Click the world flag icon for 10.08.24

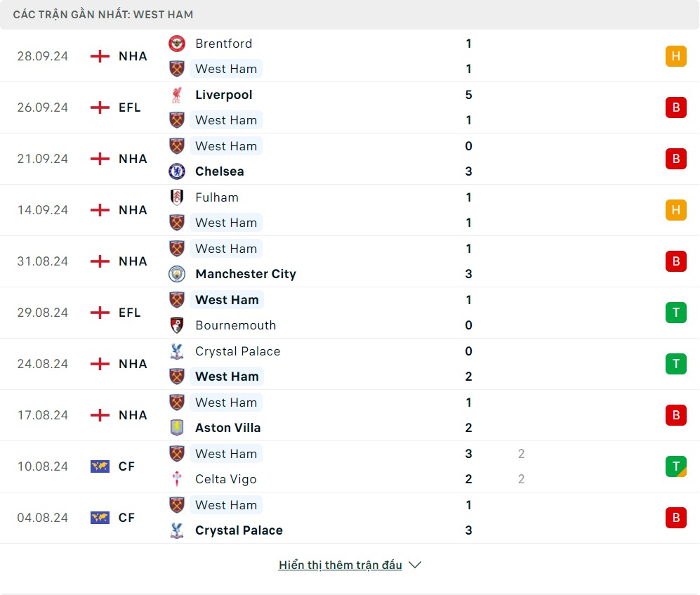pyautogui.click(x=100, y=466)
